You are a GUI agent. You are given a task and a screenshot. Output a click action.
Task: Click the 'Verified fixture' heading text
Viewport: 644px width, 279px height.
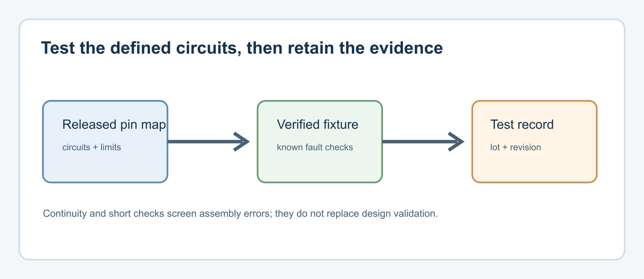(x=318, y=124)
